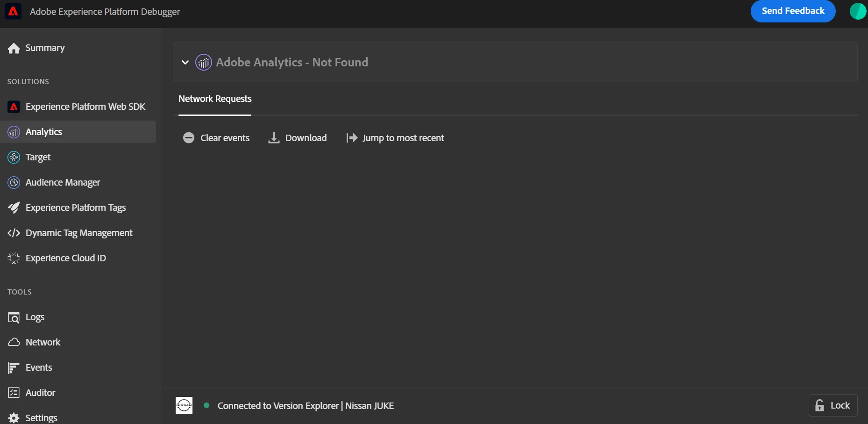The height and width of the screenshot is (424, 868).
Task: Click the Adobe Experience Platform Debugger title
Action: (x=105, y=12)
